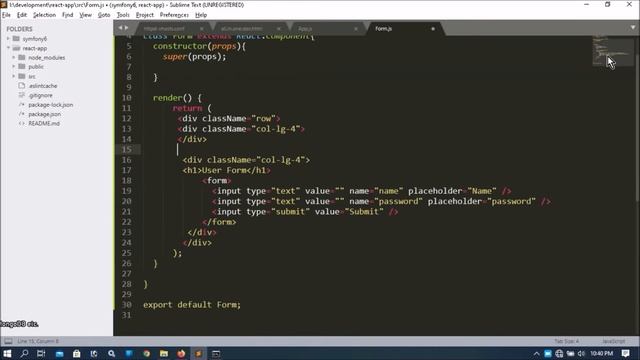
Task: Open Chrome from the taskbar
Action: [x=147, y=353]
